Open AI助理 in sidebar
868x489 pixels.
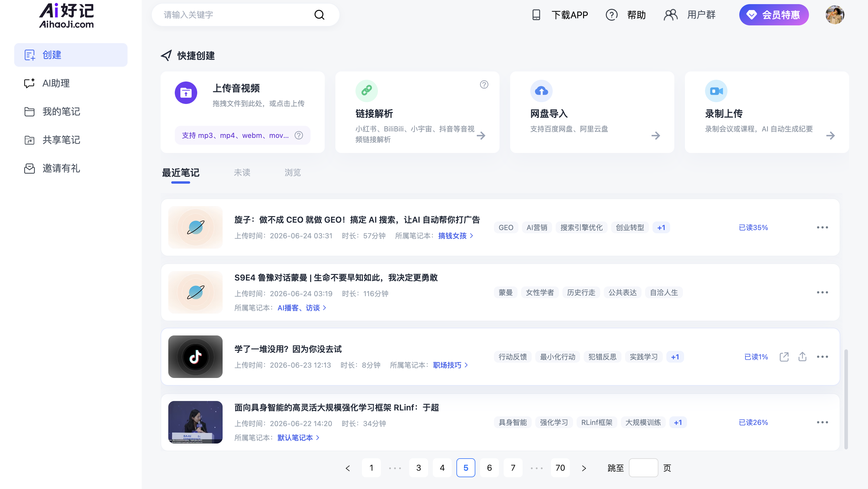click(x=71, y=83)
